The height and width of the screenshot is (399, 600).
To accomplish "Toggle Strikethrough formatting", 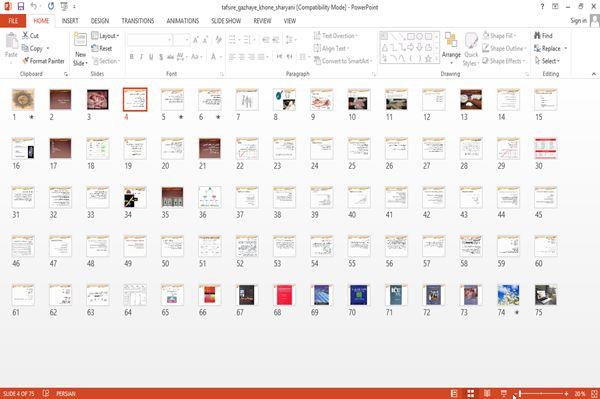I will (170, 57).
